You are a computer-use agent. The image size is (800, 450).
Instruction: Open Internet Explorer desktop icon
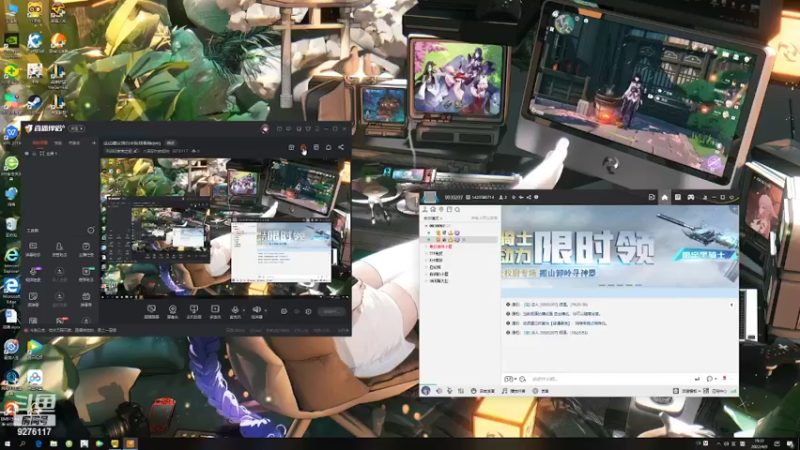[11, 258]
